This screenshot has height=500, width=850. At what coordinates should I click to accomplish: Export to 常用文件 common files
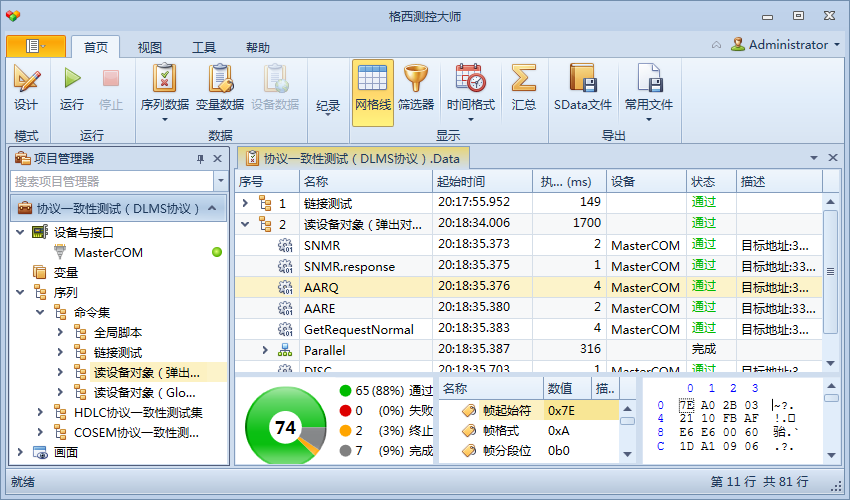[648, 92]
